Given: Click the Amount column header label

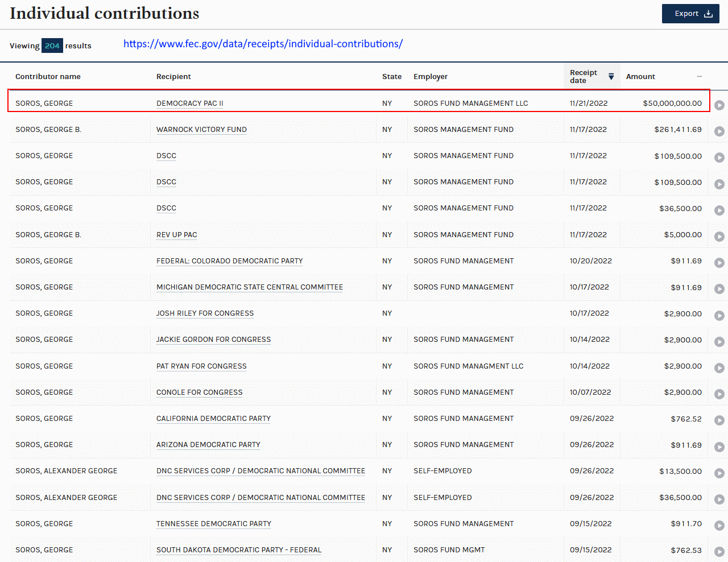Looking at the screenshot, I should 640,77.
